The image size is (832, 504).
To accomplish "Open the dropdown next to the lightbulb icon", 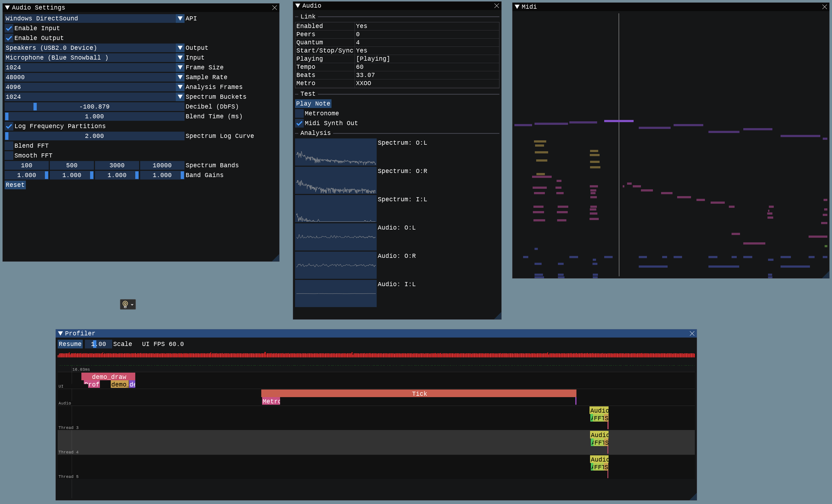I will (132, 304).
